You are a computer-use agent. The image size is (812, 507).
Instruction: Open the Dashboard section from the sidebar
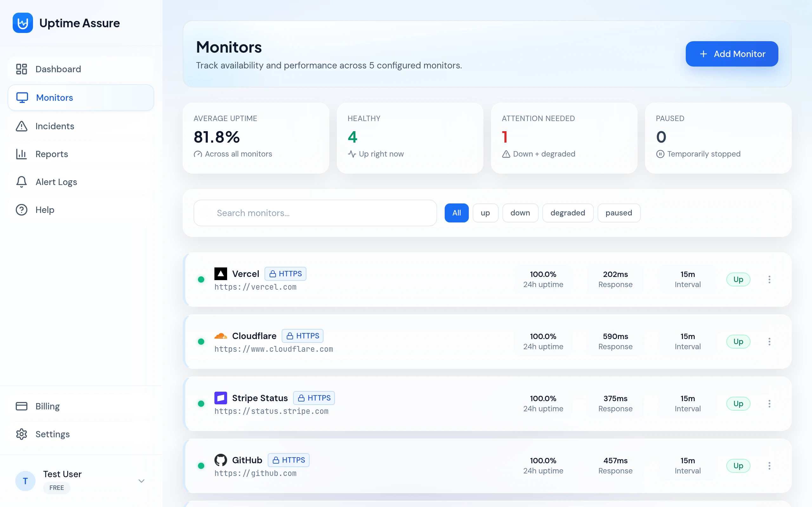[58, 69]
